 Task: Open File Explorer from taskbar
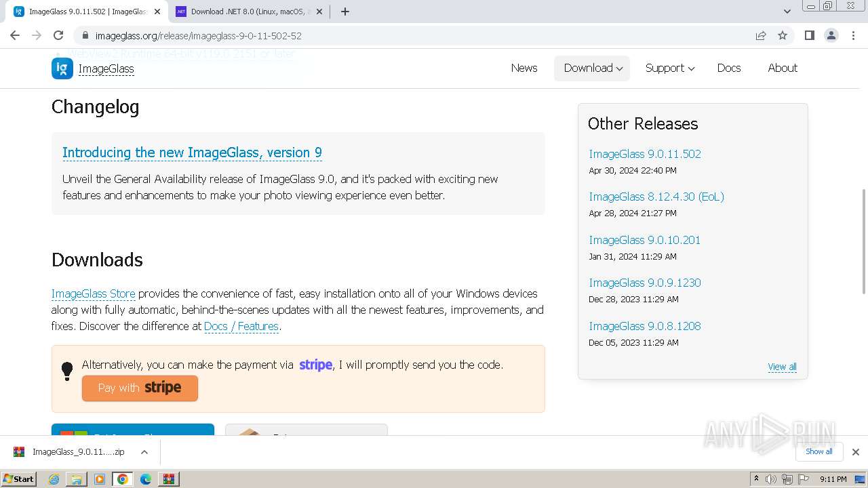pos(77,479)
